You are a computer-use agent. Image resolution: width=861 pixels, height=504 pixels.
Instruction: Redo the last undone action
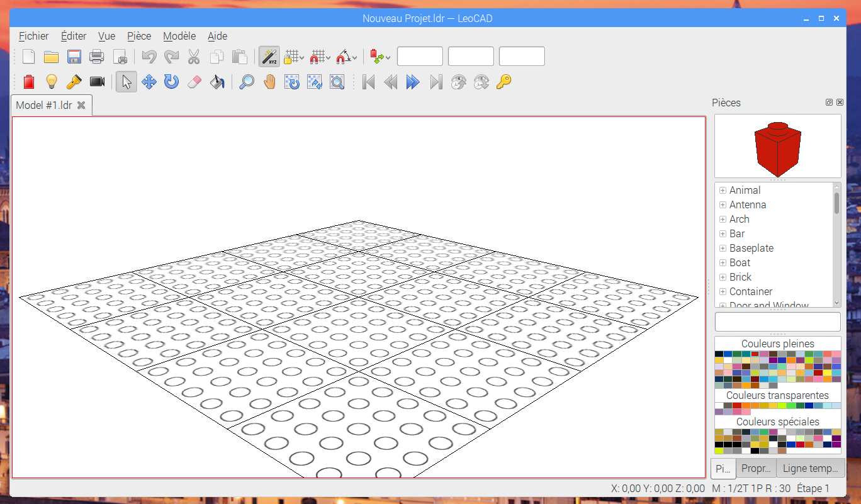pyautogui.click(x=171, y=57)
